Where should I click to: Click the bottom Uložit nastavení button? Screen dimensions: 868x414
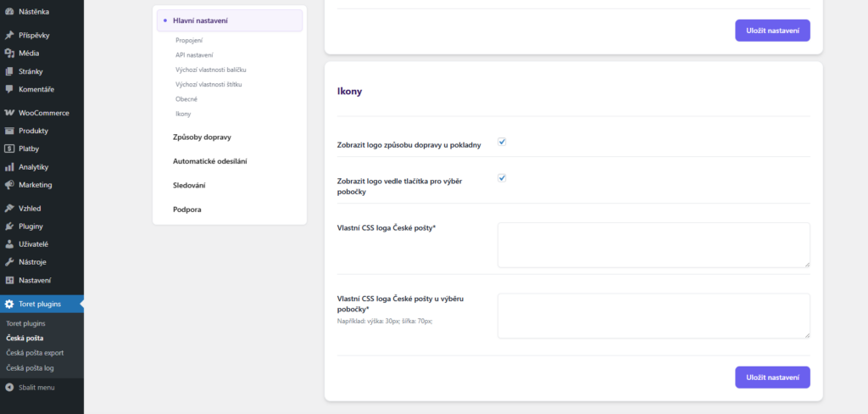pos(772,377)
